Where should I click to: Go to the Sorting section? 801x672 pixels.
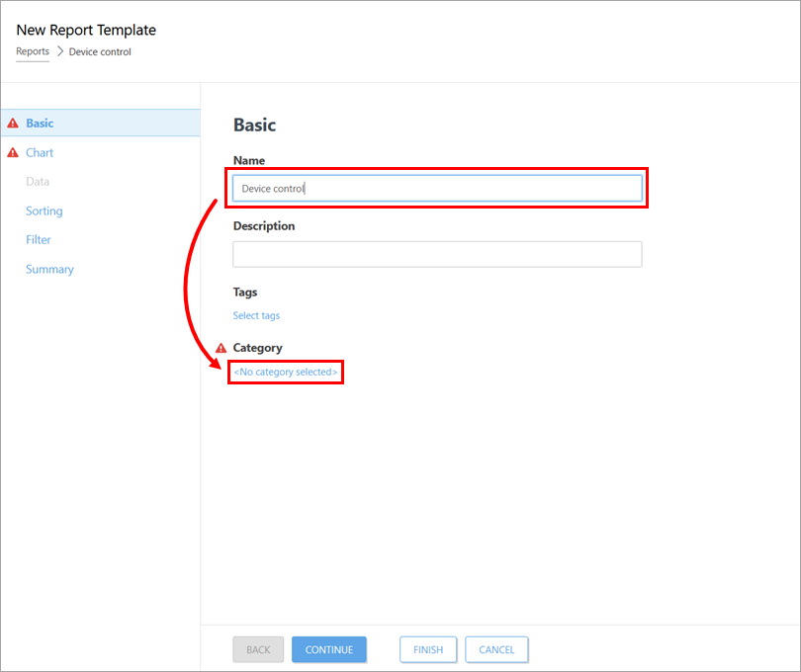(x=44, y=210)
